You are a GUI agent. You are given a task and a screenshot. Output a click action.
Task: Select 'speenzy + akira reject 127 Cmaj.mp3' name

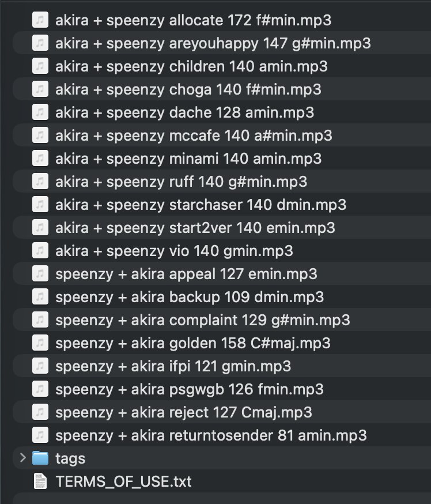(x=184, y=412)
